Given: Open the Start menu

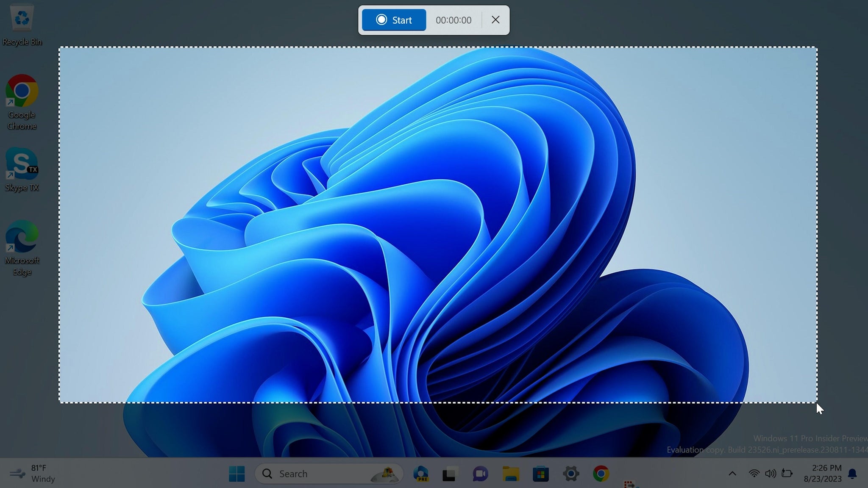Looking at the screenshot, I should (x=236, y=473).
